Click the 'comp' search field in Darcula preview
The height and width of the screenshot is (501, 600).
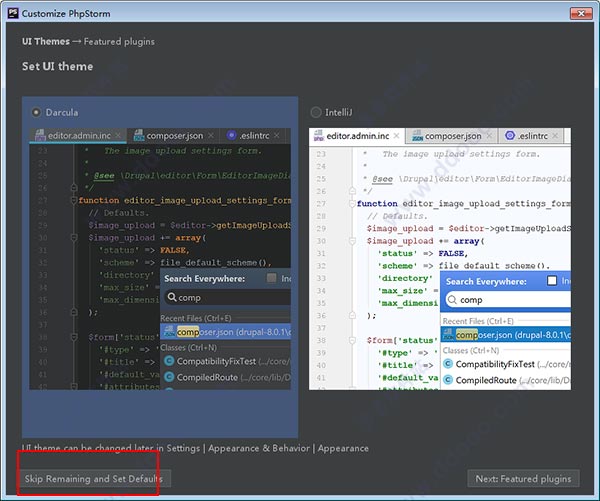(227, 297)
